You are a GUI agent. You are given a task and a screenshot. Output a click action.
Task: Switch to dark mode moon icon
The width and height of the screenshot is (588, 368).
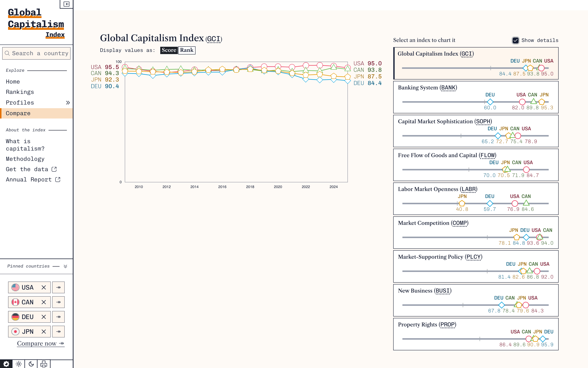point(31,364)
